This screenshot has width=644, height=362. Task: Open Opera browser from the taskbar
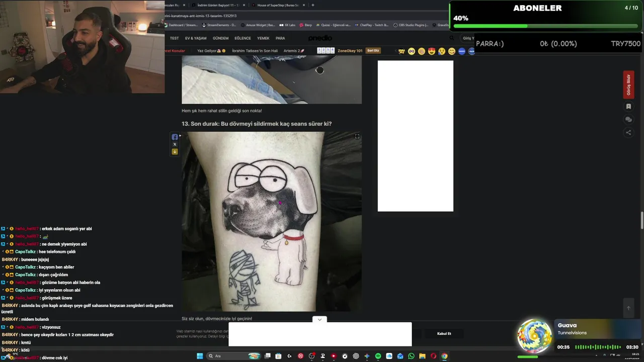pos(433,356)
